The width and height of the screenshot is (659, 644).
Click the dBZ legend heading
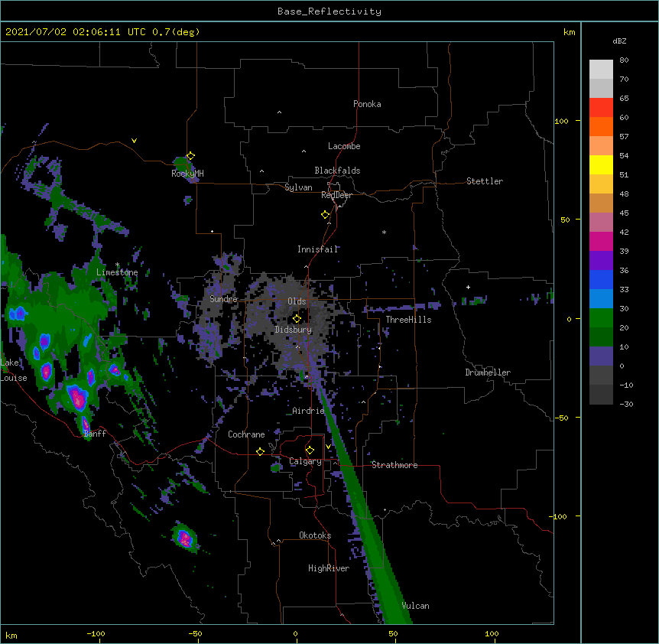[619, 41]
